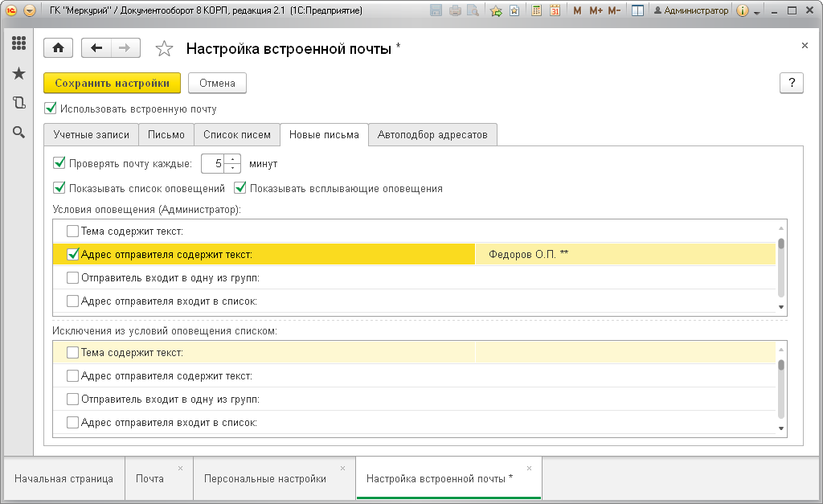Click conditions list scrollbar thumb
Viewport: 823px width, 504px height.
click(781, 244)
